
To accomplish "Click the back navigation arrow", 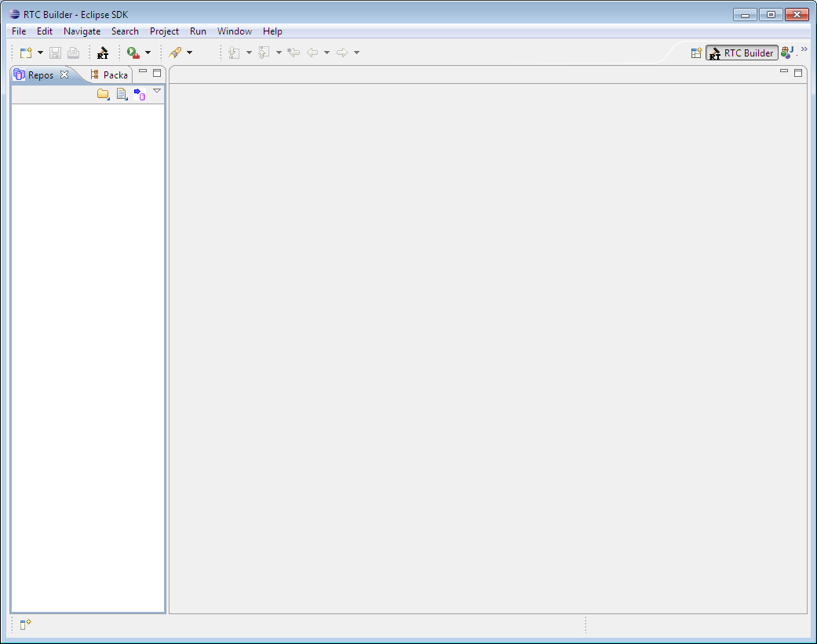I will point(317,53).
